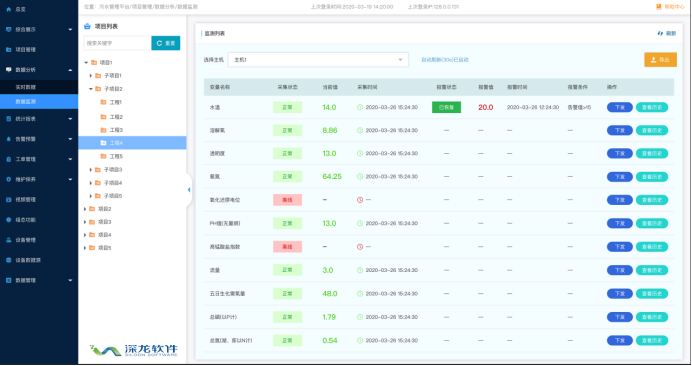Expand the 告警预警 sidebar menu arrow

coord(70,139)
